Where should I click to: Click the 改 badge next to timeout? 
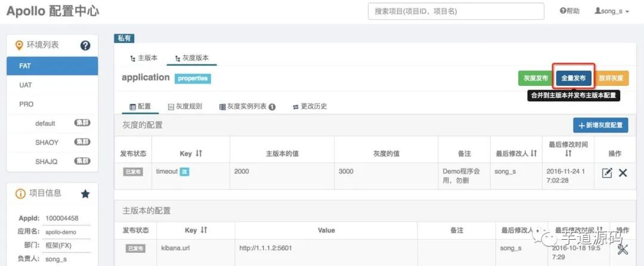click(x=185, y=172)
